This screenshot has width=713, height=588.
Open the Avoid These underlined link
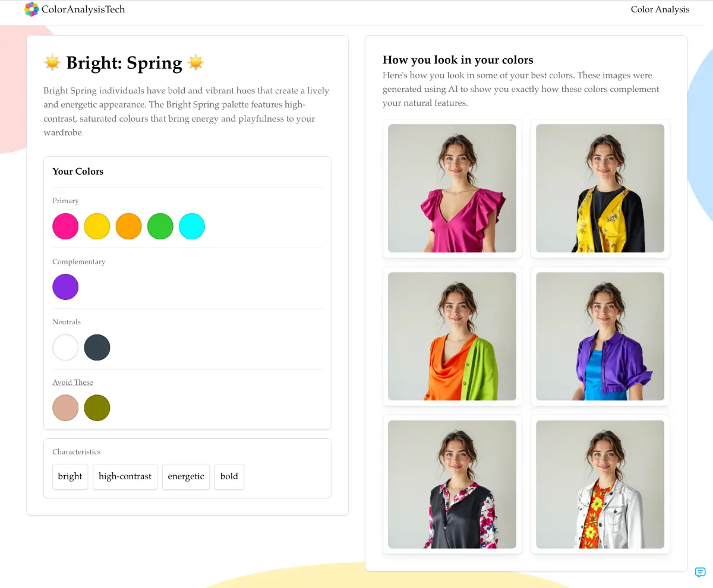[x=72, y=382]
